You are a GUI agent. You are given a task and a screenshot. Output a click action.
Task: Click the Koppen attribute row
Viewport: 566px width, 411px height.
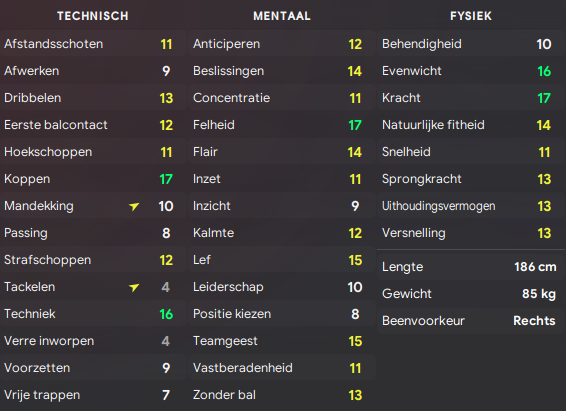pos(93,179)
